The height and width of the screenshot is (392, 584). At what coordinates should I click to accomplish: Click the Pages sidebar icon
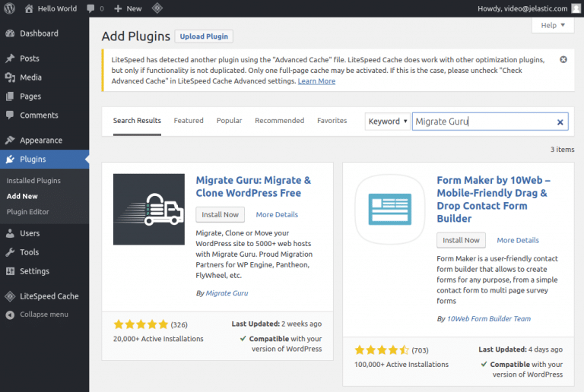(x=10, y=96)
